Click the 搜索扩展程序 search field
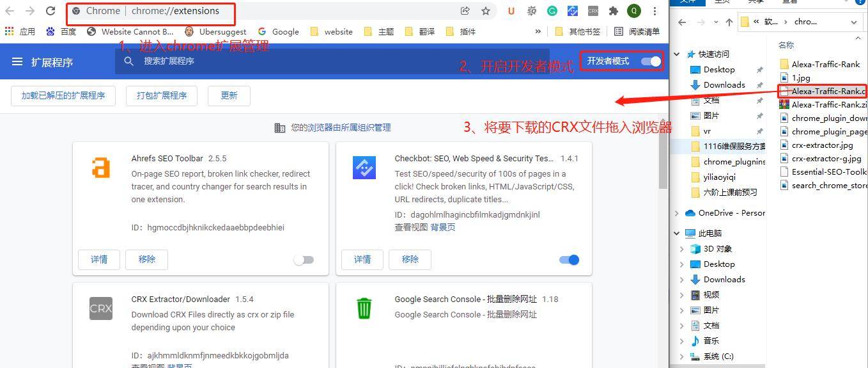The height and width of the screenshot is (368, 868). (x=332, y=61)
